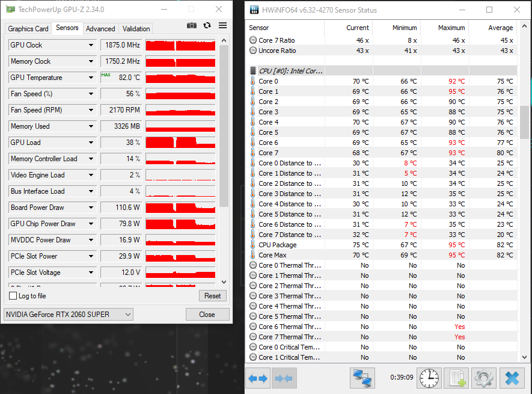Open the GPU-Z hamburger menu

click(x=222, y=25)
